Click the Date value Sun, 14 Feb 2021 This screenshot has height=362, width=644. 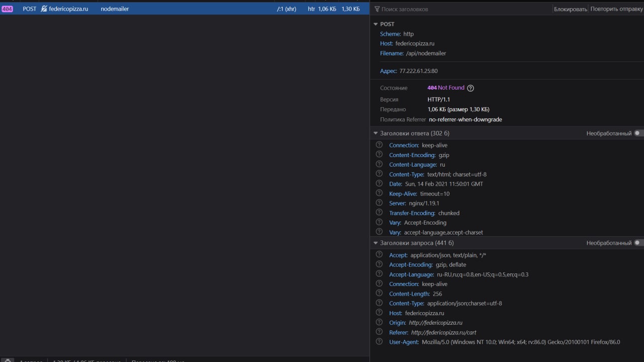444,184
